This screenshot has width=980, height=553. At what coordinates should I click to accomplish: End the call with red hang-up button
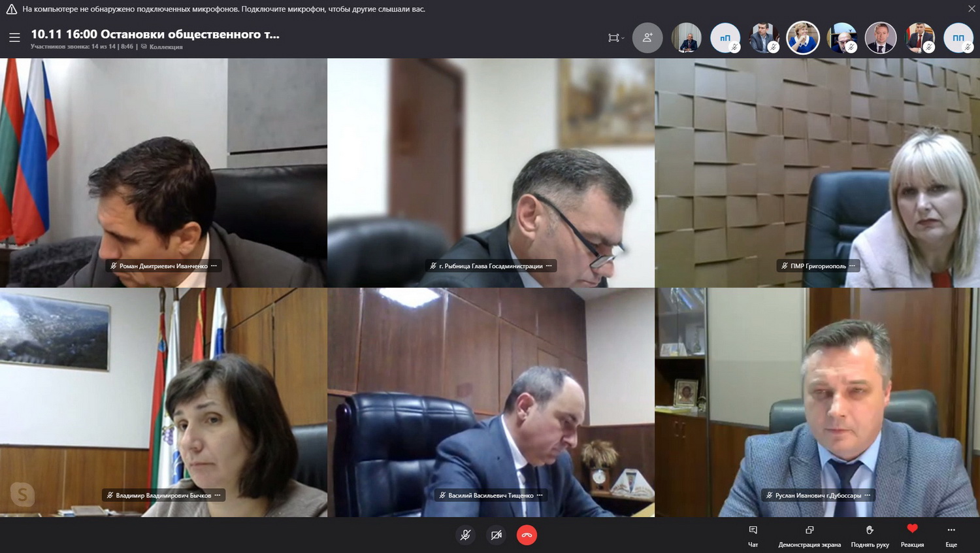527,535
